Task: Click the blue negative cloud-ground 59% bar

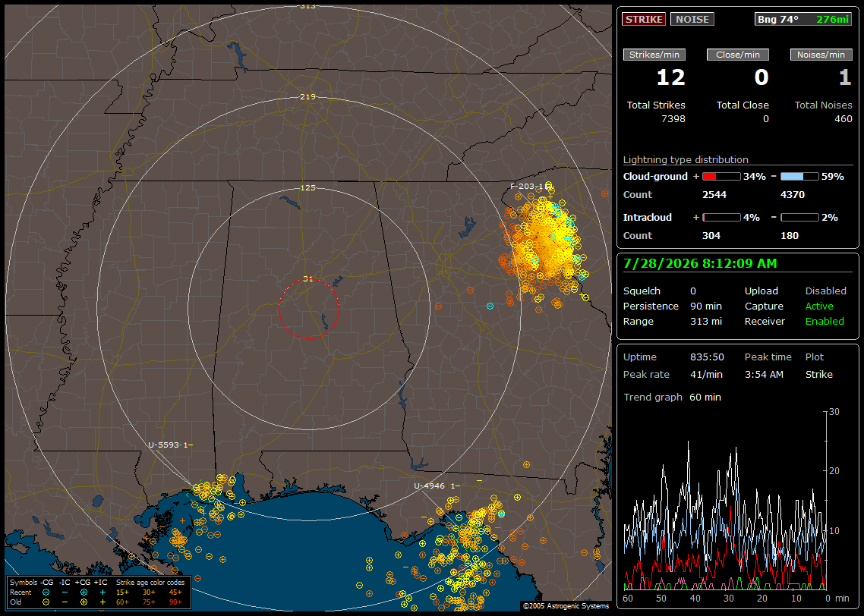Action: coord(799,177)
